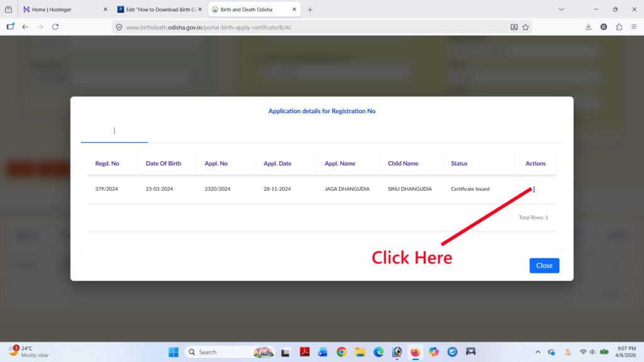The height and width of the screenshot is (362, 644).
Task: Reload the current page
Action: tap(55, 27)
